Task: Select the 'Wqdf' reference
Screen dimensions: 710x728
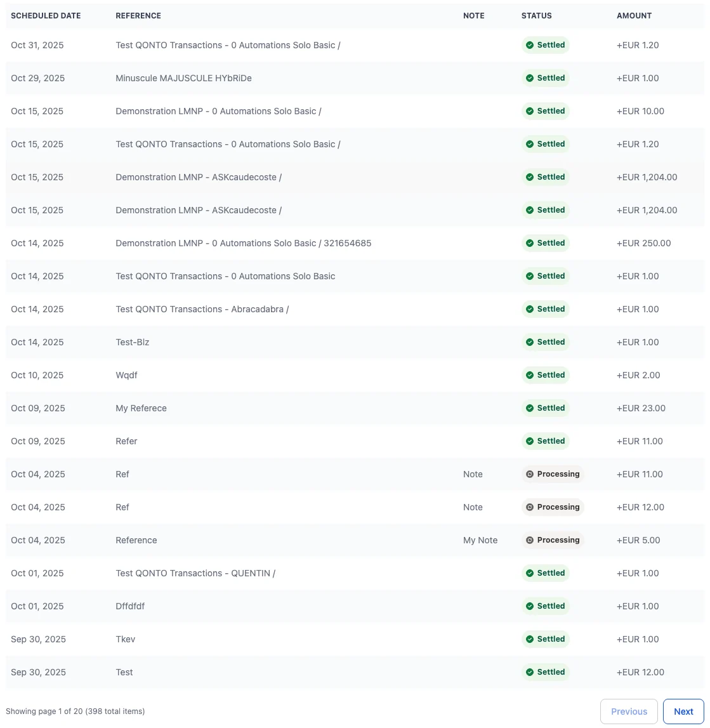Action: [x=126, y=375]
